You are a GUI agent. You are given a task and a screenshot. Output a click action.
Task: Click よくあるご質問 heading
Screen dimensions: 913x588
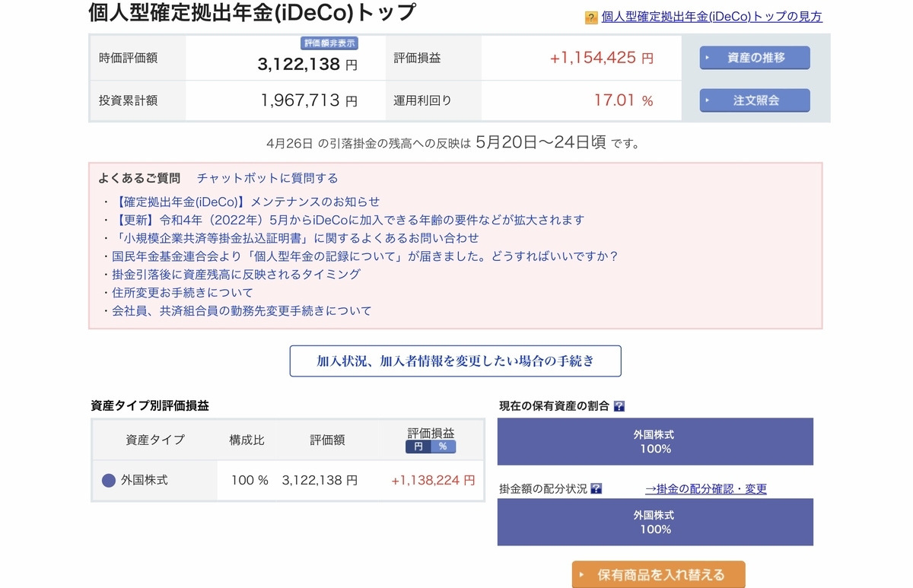point(139,178)
